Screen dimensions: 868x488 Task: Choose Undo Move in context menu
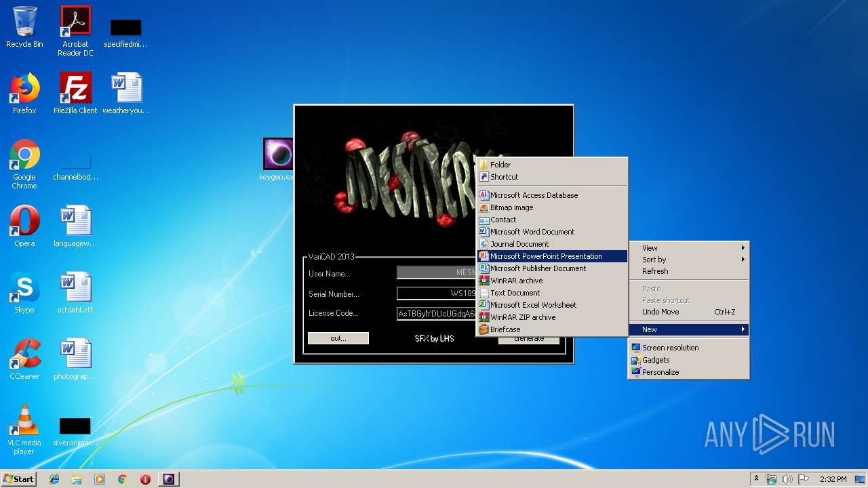click(x=688, y=312)
